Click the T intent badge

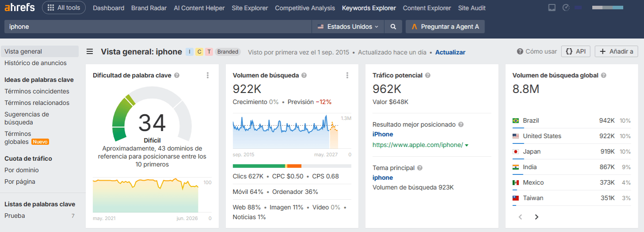tap(209, 52)
